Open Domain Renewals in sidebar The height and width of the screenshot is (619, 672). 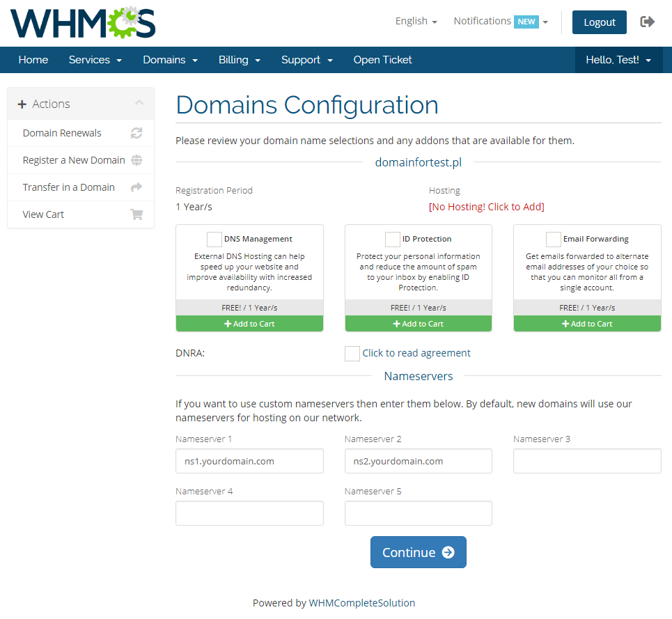pos(81,133)
